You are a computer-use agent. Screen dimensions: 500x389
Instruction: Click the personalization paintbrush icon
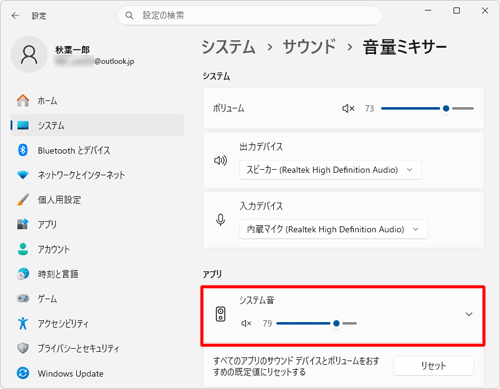[23, 199]
